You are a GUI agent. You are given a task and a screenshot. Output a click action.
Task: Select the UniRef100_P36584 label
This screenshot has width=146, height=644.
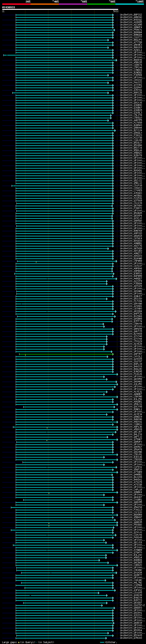(x=131, y=75)
